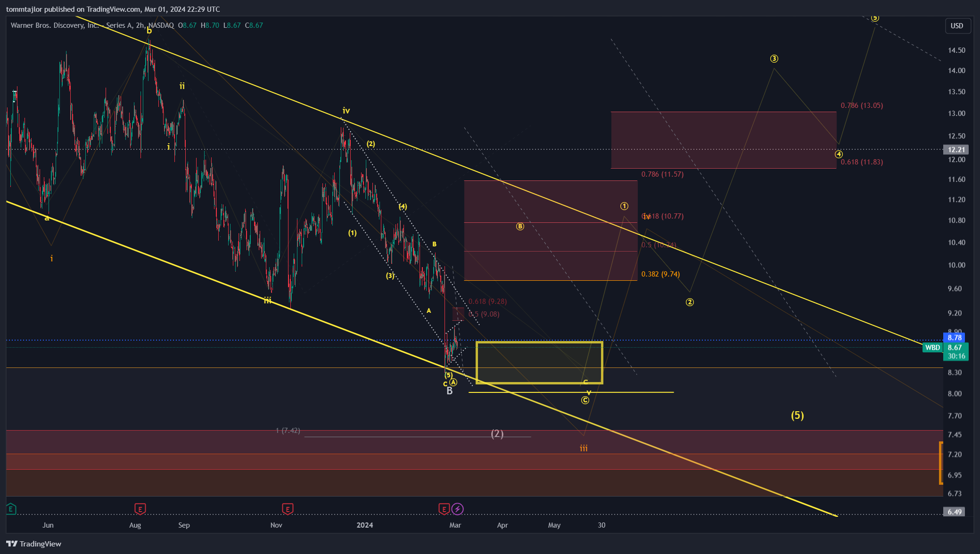Screen dimensions: 980x554
Task: Click the open value O8.67
Action: 187,25
